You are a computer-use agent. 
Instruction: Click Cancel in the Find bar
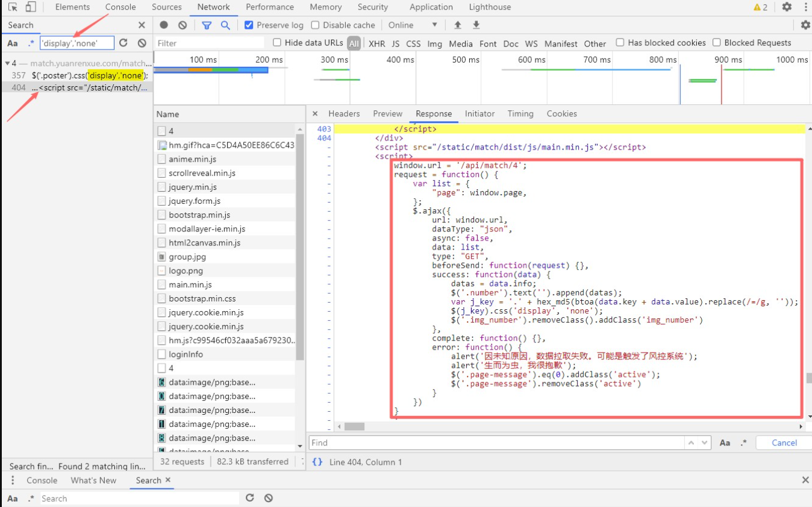[784, 442]
